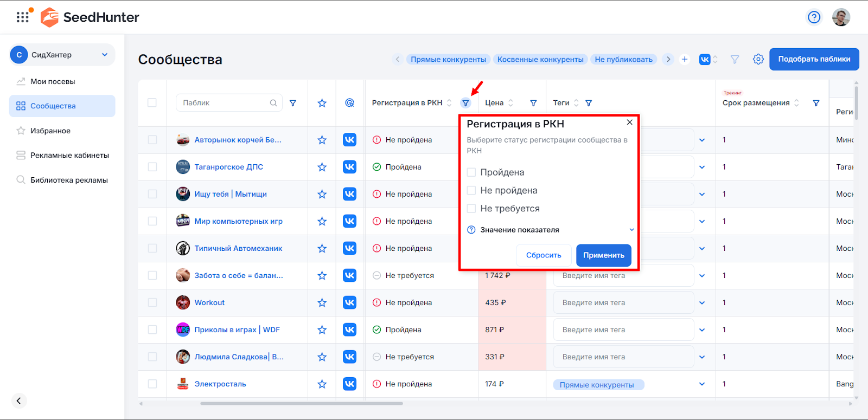Open the apps grid menu icon
This screenshot has width=868, height=420.
tap(22, 17)
